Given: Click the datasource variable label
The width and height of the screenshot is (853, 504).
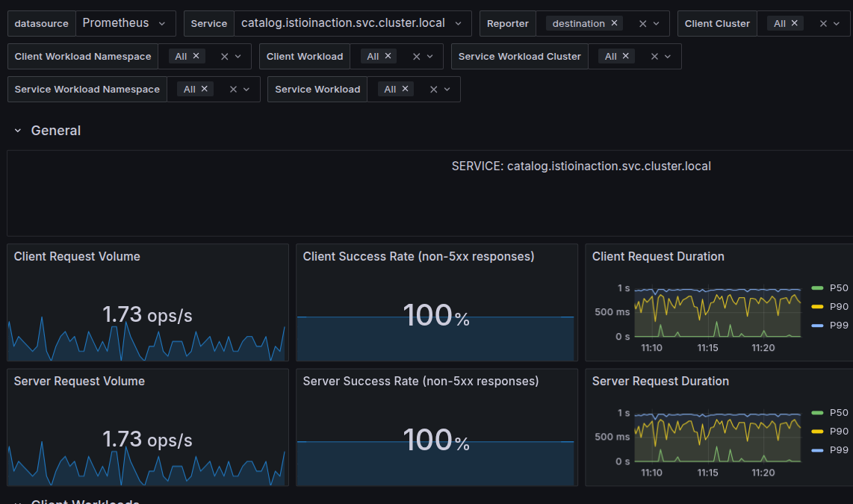Looking at the screenshot, I should [x=41, y=23].
